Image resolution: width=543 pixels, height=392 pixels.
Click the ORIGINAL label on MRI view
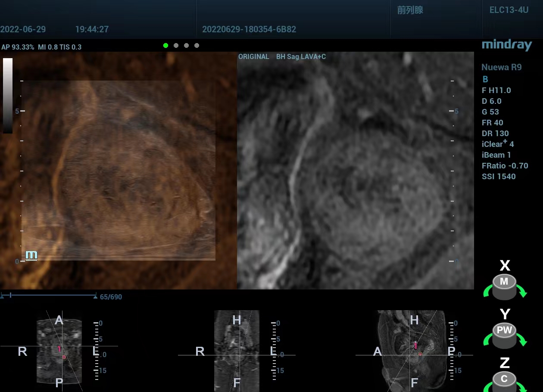pyautogui.click(x=253, y=57)
